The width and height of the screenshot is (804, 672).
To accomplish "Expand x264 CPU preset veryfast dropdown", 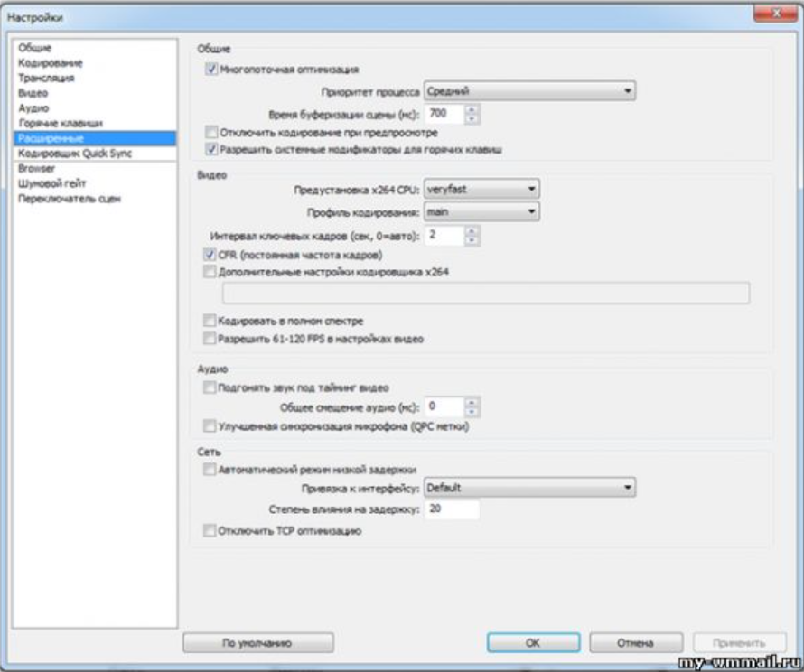I will tap(481, 189).
